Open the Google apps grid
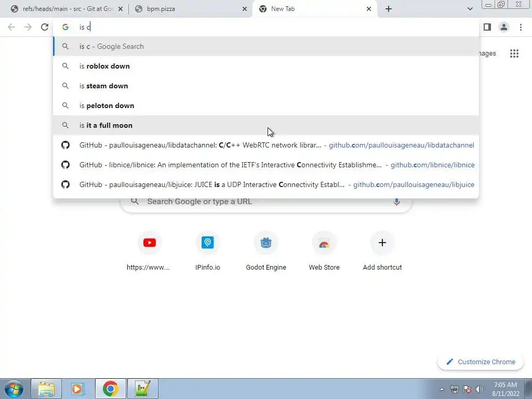Viewport: 532px width, 399px height. [514, 54]
